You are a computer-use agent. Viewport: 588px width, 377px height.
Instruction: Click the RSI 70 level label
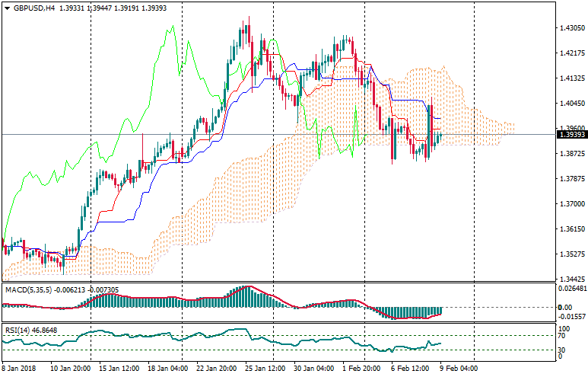563,335
